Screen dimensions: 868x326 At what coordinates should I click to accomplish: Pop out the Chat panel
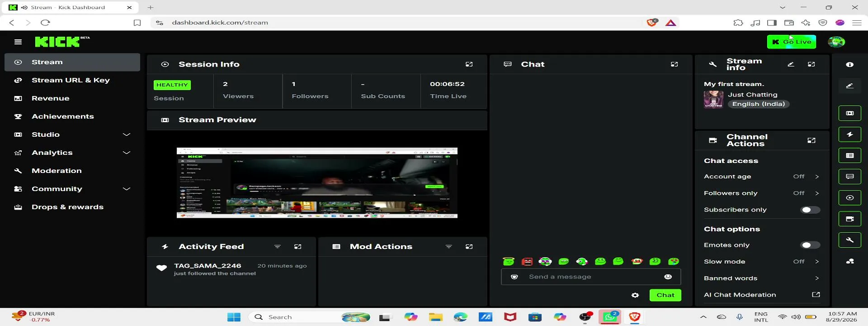[675, 64]
